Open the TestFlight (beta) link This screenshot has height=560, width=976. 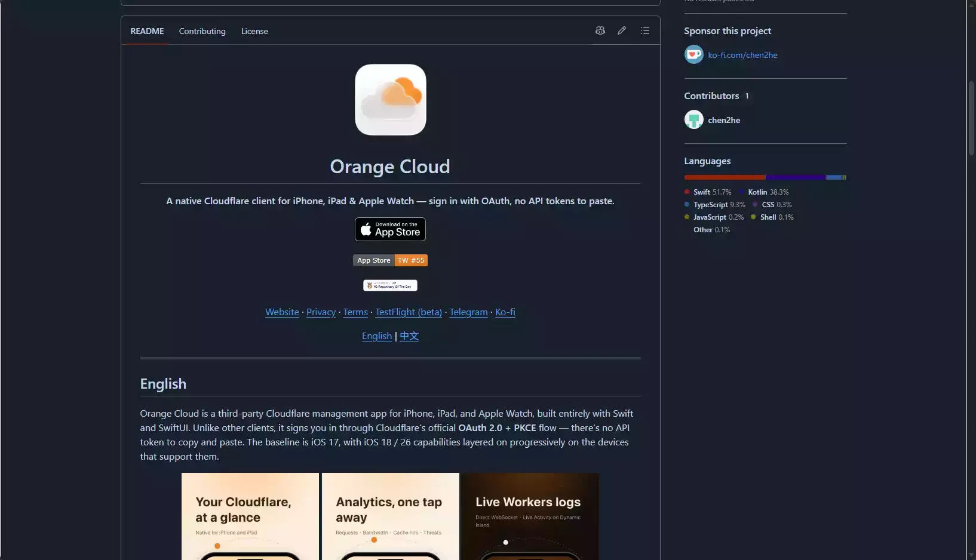[x=409, y=312]
